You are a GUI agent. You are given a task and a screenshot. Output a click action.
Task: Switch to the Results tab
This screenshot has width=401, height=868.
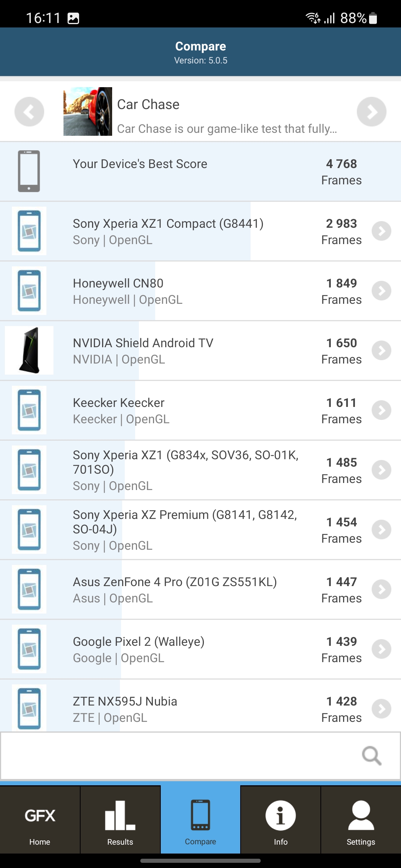(120, 820)
